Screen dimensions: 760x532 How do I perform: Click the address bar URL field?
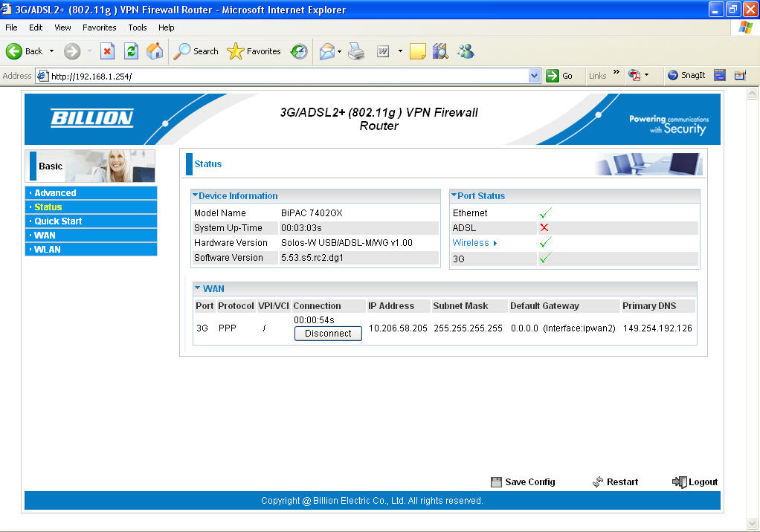[x=289, y=76]
